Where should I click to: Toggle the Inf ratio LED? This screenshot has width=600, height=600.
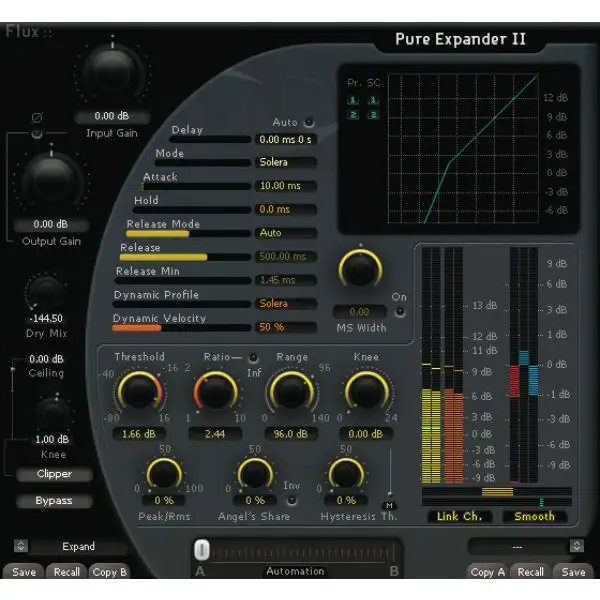254,357
